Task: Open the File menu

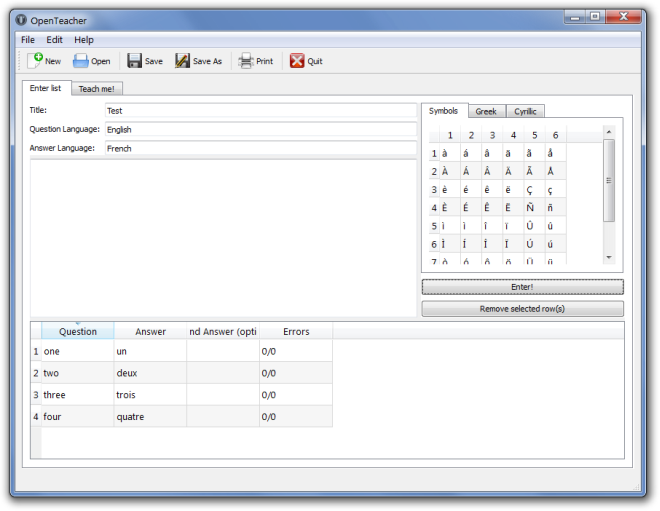Action: coord(28,40)
